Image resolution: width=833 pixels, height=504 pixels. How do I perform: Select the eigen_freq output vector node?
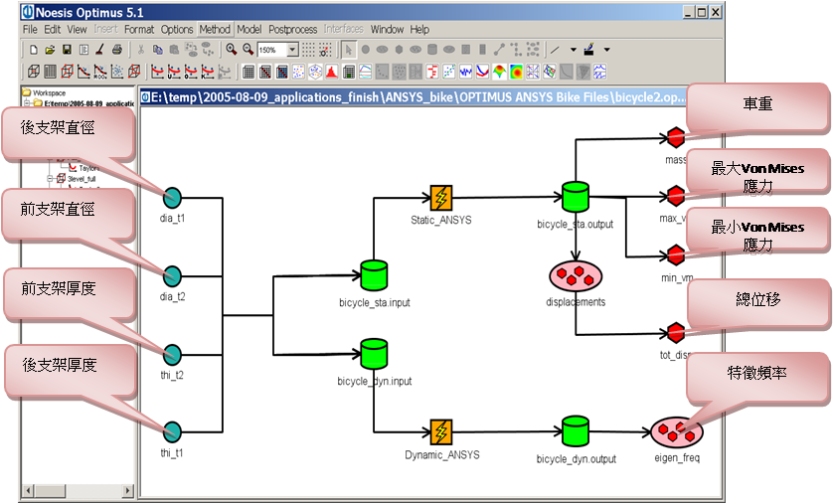(676, 431)
